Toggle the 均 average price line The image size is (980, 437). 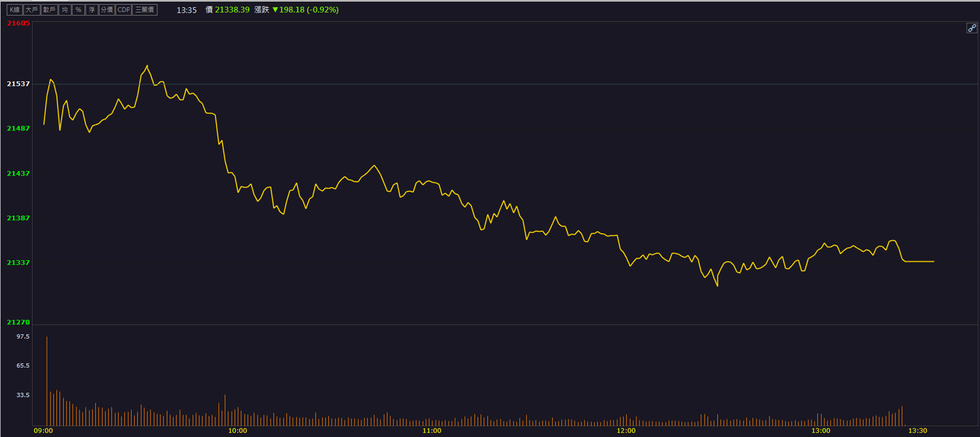click(65, 10)
